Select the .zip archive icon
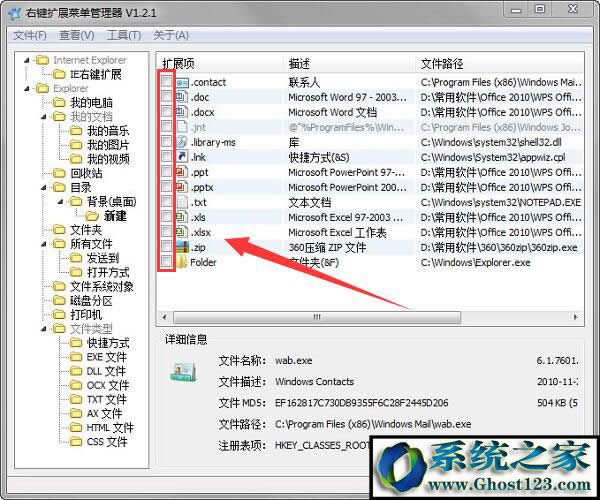Screen dimensions: 600x500 [x=181, y=247]
